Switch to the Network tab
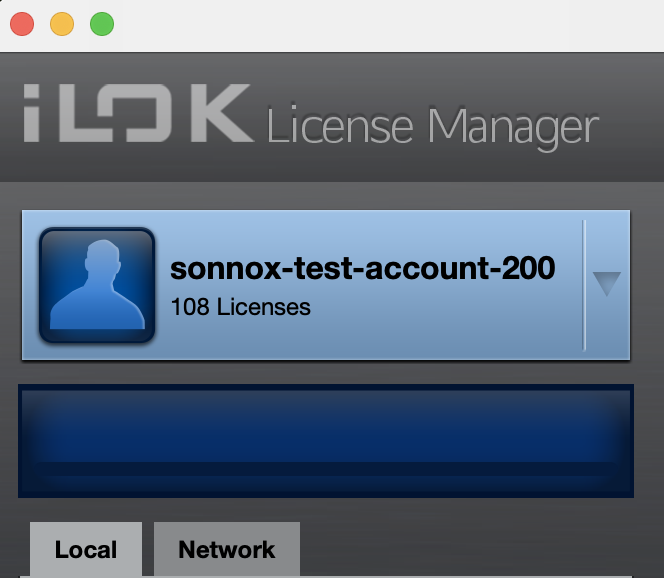Viewport: 664px width, 578px height. tap(227, 549)
